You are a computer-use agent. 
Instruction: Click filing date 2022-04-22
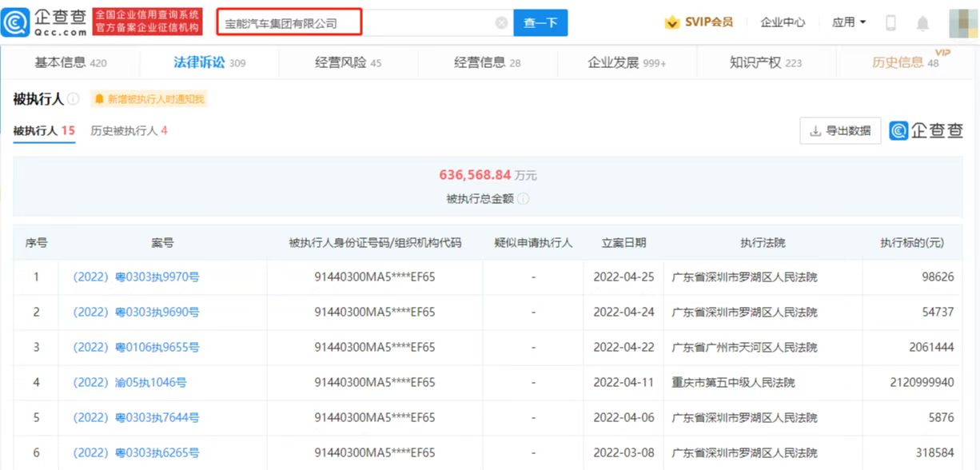click(623, 348)
